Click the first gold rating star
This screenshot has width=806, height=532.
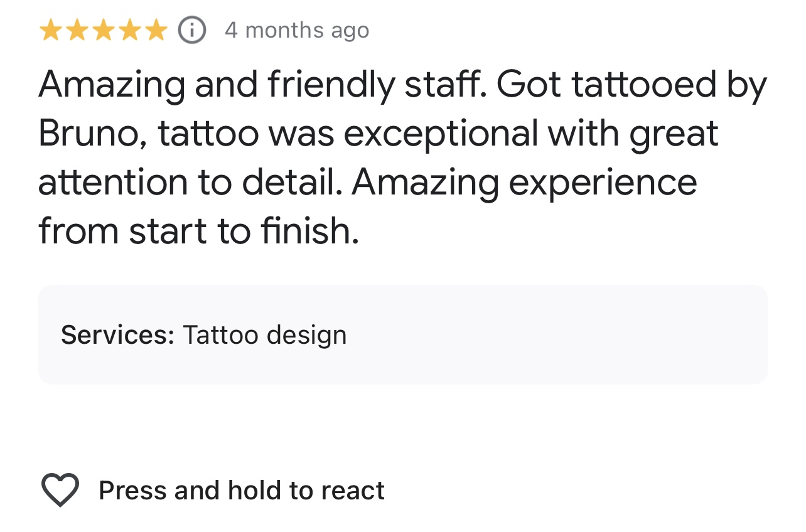(50, 30)
